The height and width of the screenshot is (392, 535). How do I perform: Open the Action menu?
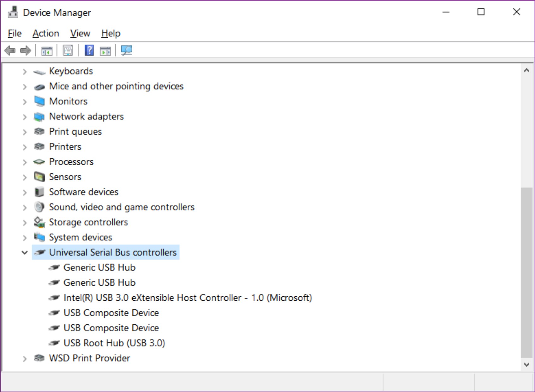coord(46,33)
